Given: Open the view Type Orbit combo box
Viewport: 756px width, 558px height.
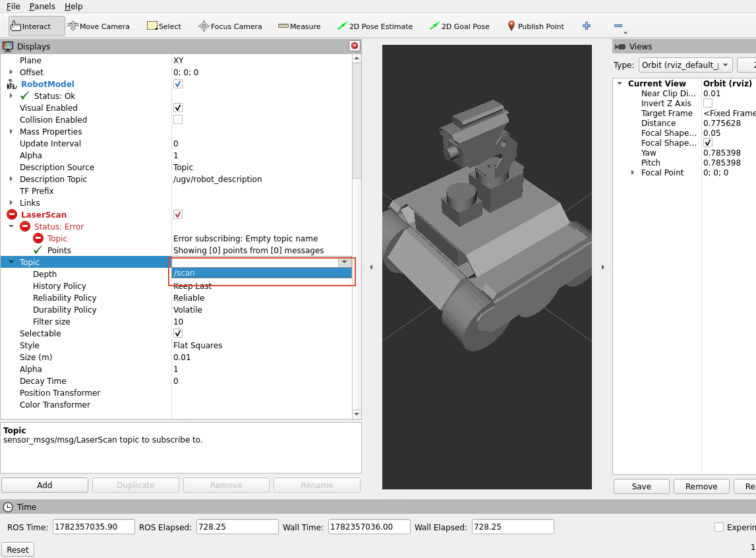Looking at the screenshot, I should (x=685, y=65).
